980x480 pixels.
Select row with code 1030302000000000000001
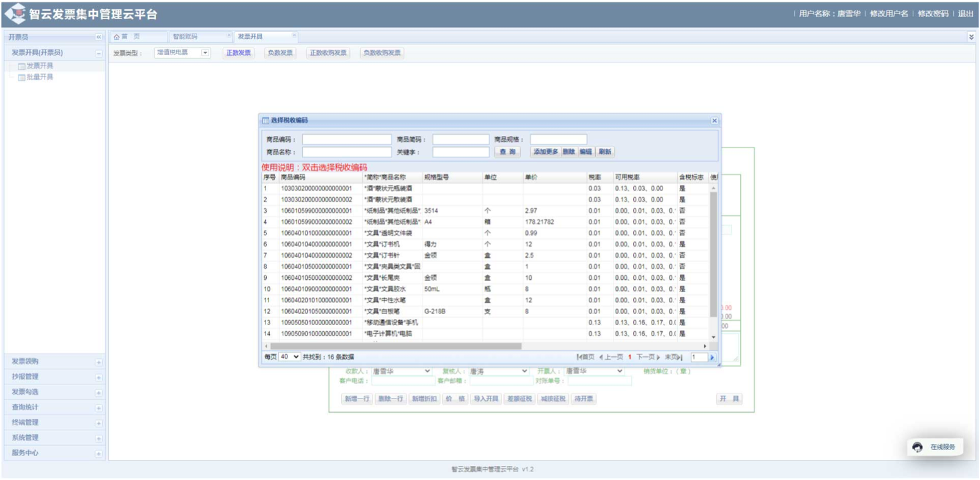486,189
